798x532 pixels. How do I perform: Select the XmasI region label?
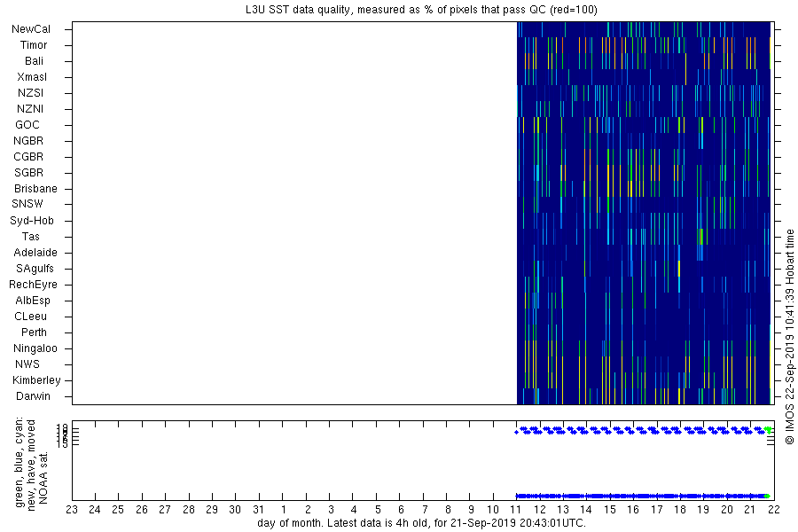pyautogui.click(x=32, y=77)
